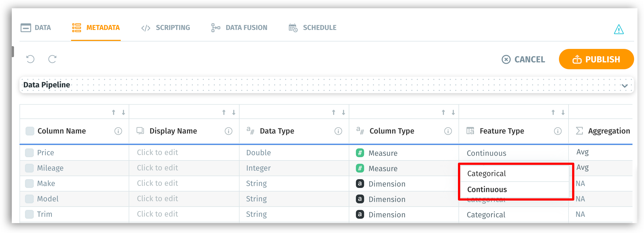Viewport: 644px width, 233px height.
Task: Click info icon beside Display Name header
Action: (x=229, y=131)
